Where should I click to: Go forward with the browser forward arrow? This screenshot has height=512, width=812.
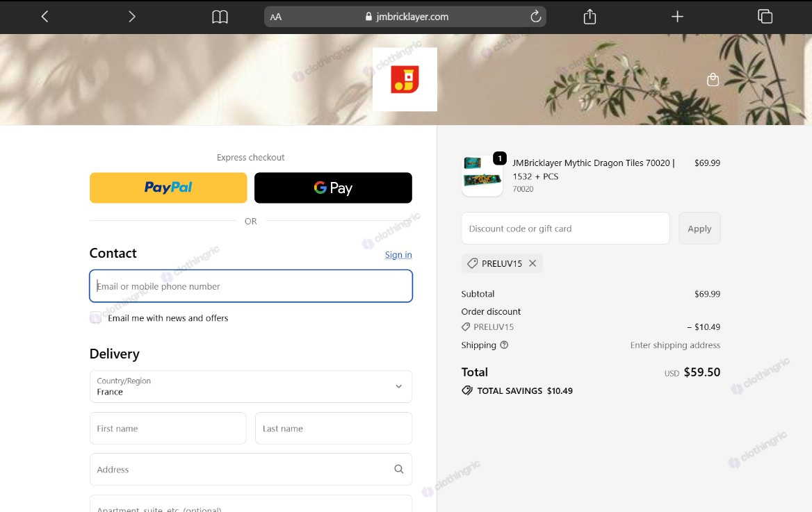131,17
